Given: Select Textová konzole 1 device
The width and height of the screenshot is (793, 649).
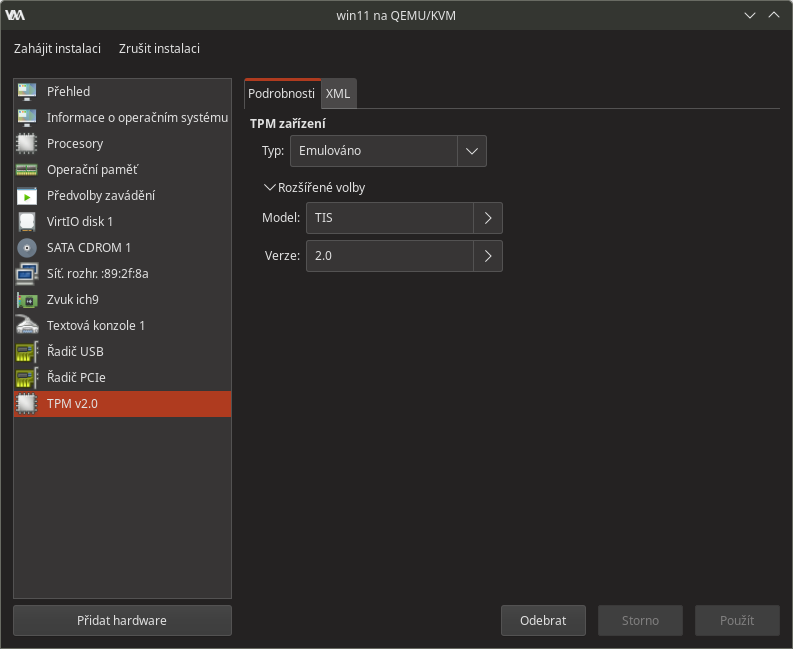Looking at the screenshot, I should [122, 325].
